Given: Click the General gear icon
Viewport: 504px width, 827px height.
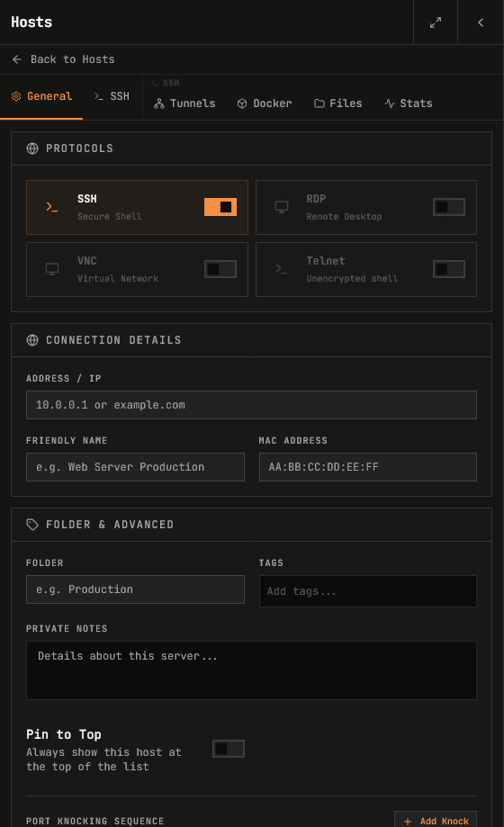Looking at the screenshot, I should (16, 96).
